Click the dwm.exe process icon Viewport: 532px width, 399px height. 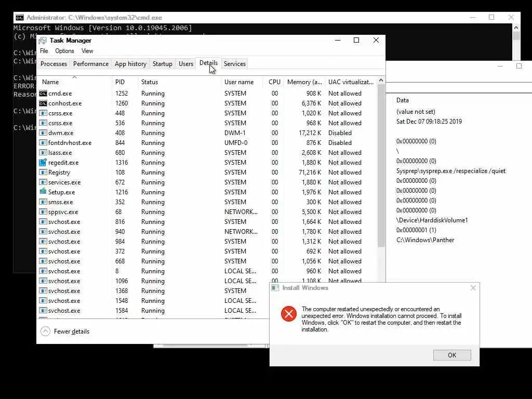(43, 132)
